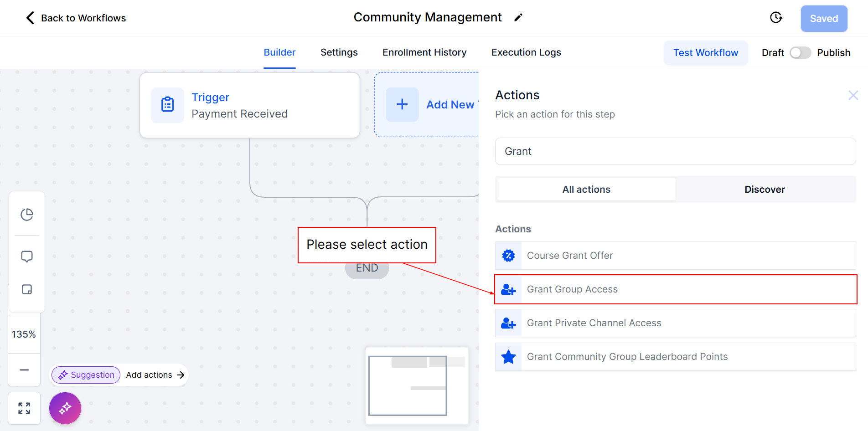Click the Test Workflow button
The image size is (868, 431).
pos(706,53)
